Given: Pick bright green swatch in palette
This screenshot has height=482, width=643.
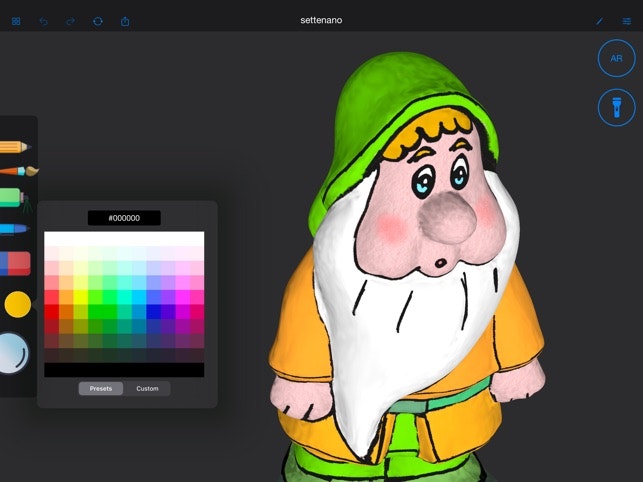Looking at the screenshot, I should coord(95,297).
